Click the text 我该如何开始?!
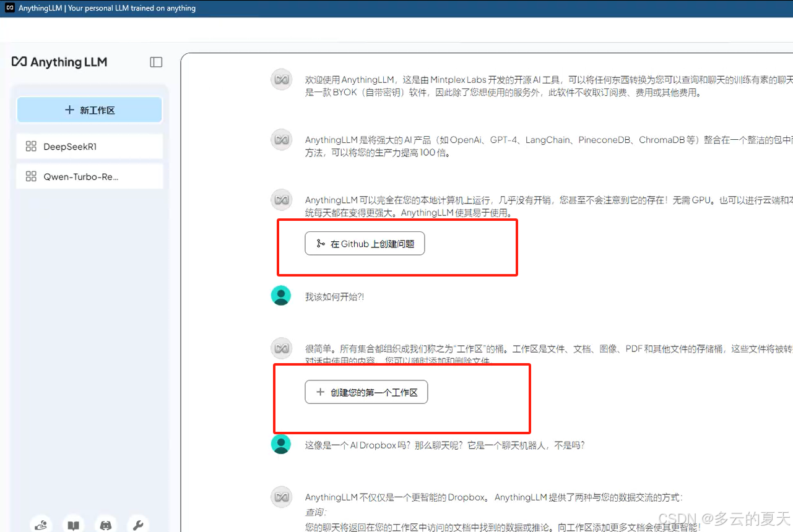The height and width of the screenshot is (532, 793). click(x=334, y=297)
